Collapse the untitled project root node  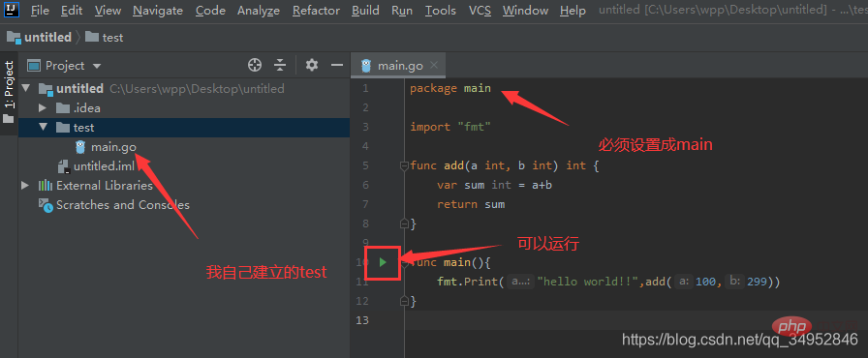[25, 88]
